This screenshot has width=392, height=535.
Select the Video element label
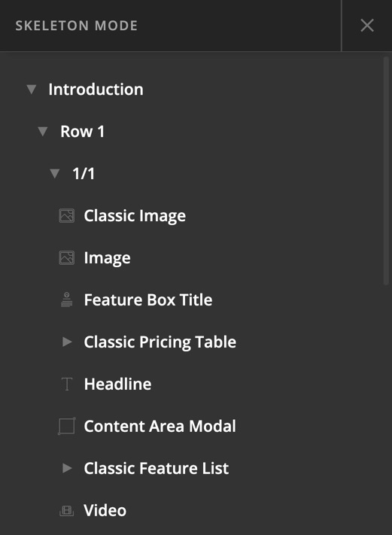(x=105, y=510)
